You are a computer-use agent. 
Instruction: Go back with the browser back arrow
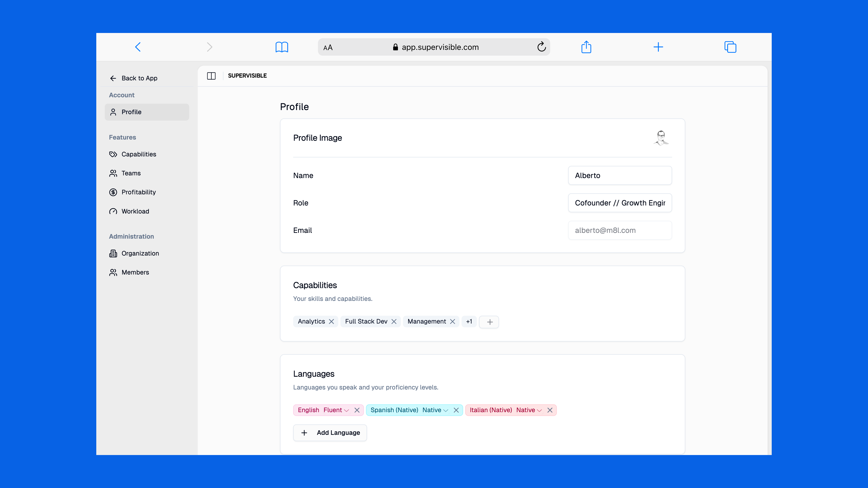(x=138, y=47)
